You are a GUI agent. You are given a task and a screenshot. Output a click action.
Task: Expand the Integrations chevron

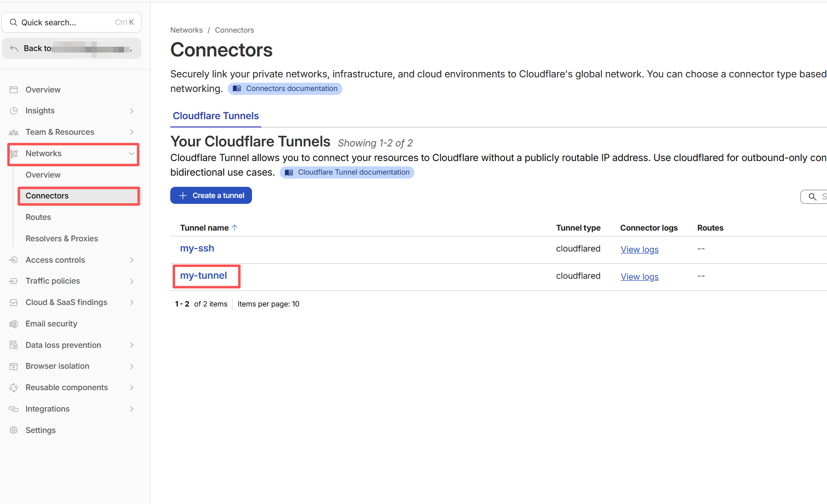[x=132, y=409]
